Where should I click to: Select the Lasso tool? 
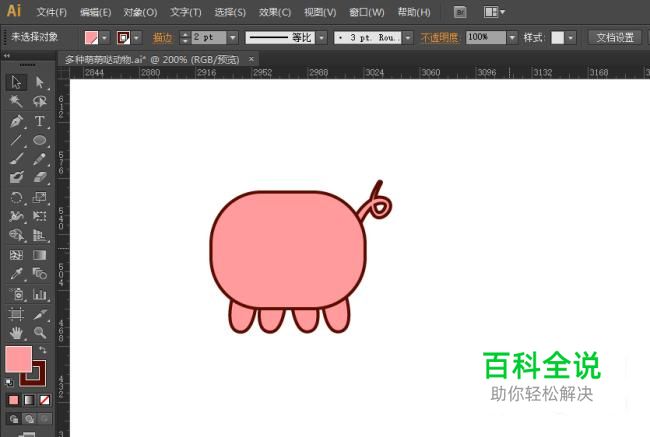click(x=40, y=101)
